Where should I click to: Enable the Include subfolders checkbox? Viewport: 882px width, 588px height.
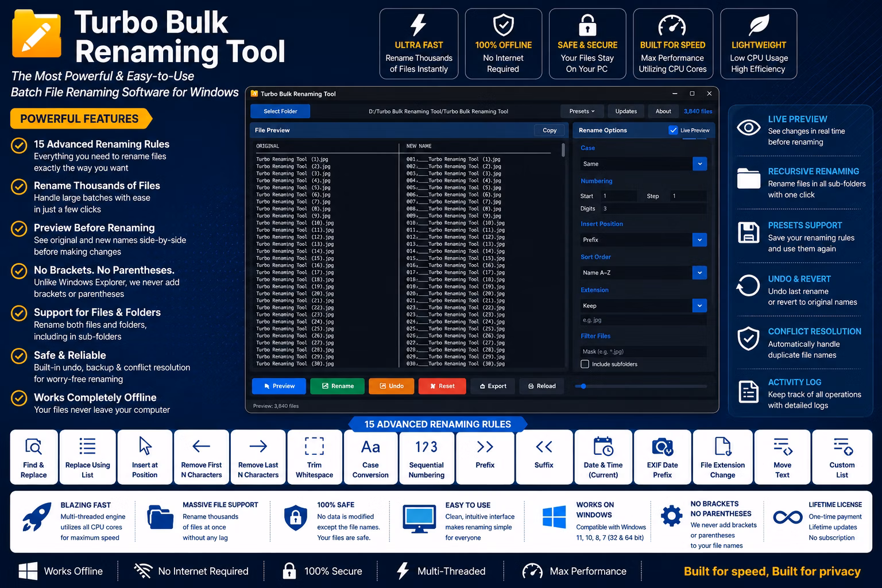click(585, 364)
